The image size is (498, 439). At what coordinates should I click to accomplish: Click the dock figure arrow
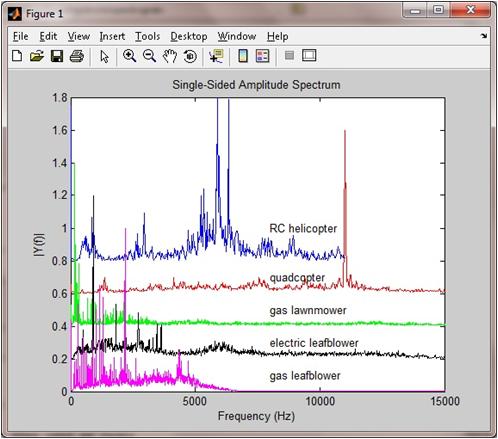click(484, 35)
